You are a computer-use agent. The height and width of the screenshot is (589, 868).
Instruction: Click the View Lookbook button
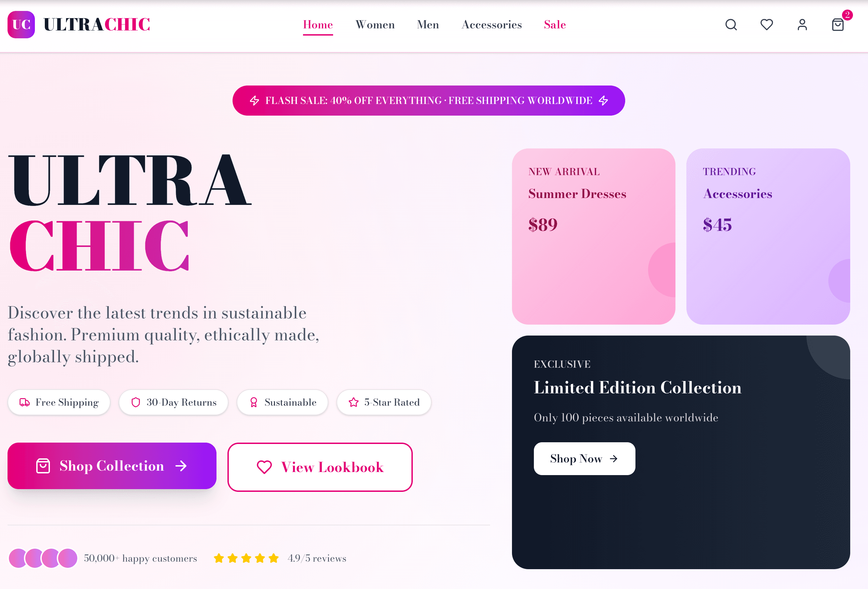[320, 467]
